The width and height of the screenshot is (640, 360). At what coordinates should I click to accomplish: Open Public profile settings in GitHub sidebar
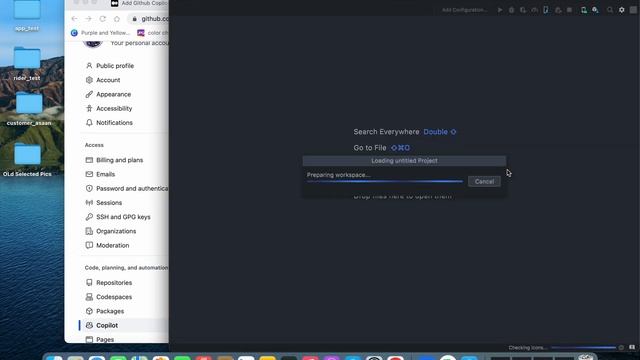[x=109, y=66]
